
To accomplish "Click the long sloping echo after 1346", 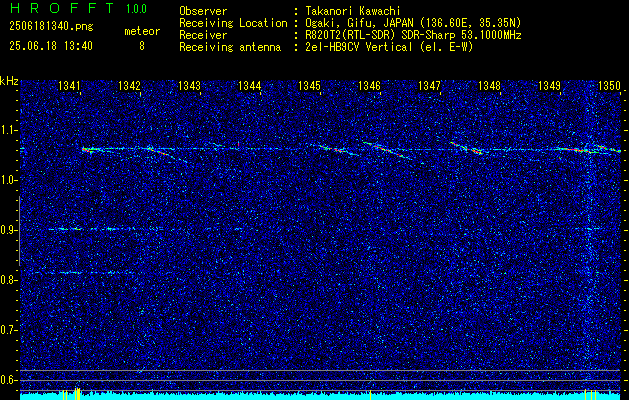I will 387,150.
